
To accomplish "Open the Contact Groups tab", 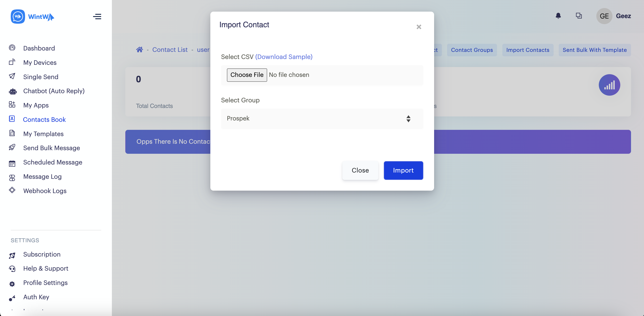I will point(471,50).
